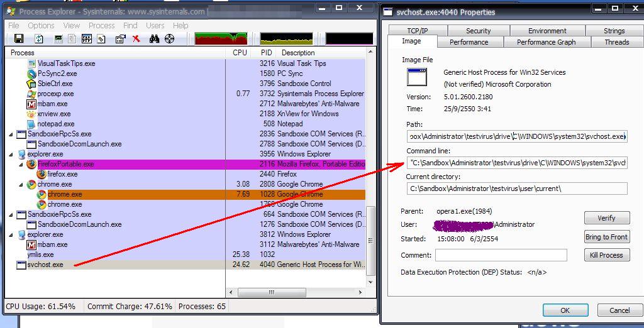Image resolution: width=644 pixels, height=328 pixels.
Task: Open the Process menu
Action: pos(101,26)
